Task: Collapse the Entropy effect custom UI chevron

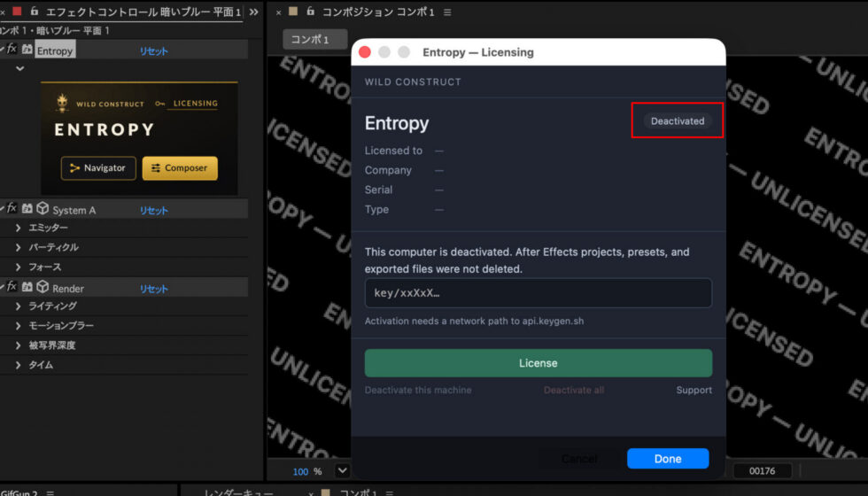Action: [x=19, y=69]
